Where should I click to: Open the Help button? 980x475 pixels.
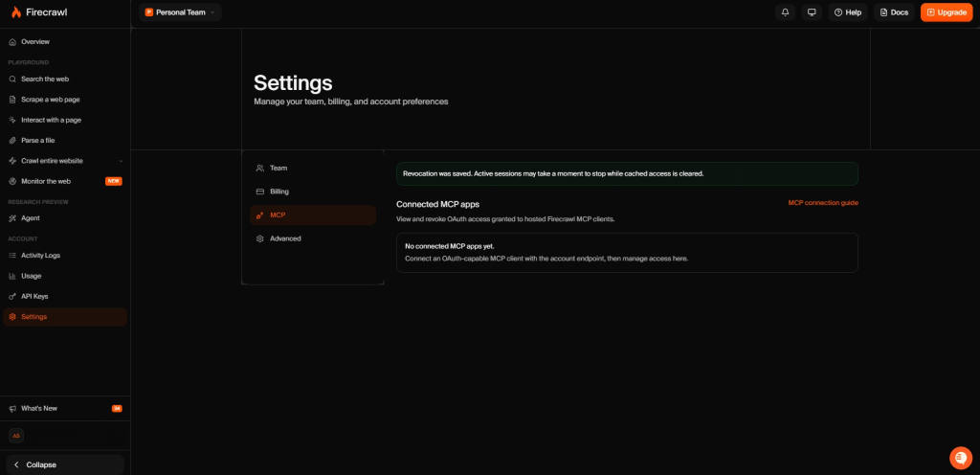848,12
